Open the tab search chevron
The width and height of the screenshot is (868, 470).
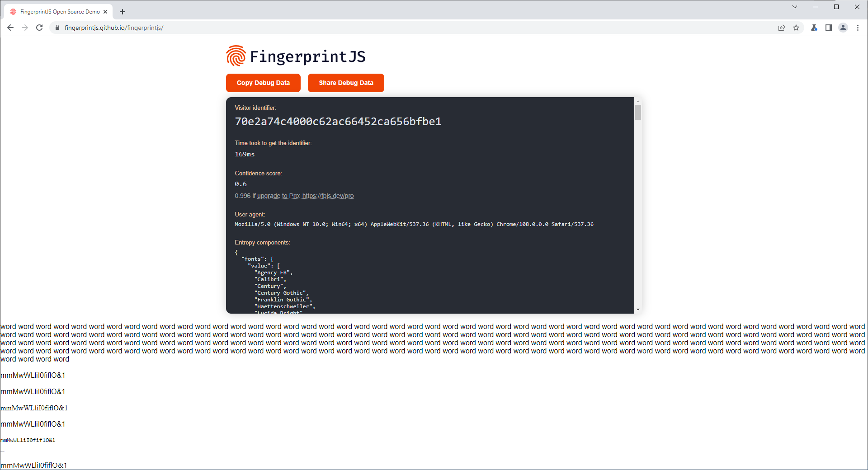tap(794, 7)
